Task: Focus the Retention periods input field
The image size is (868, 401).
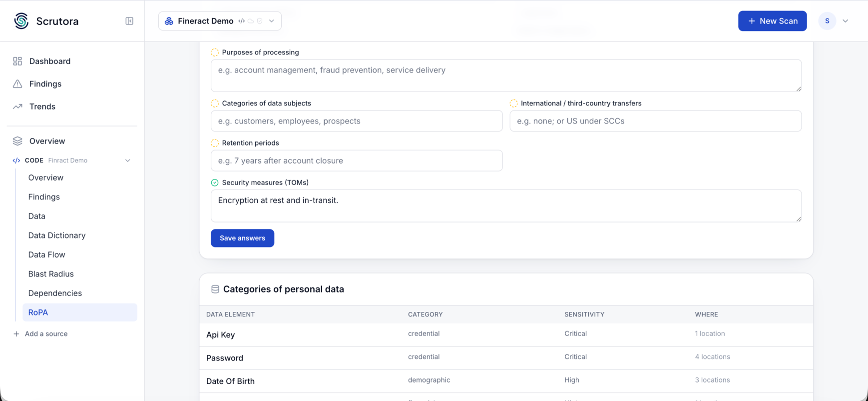Action: coord(357,160)
